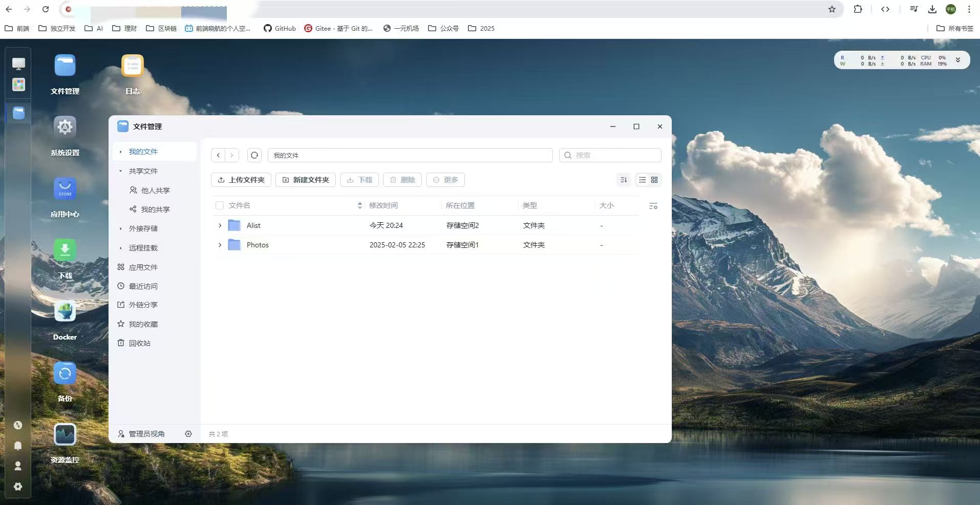This screenshot has width=980, height=505.
Task: Open the sort order icon in toolbar
Action: click(x=623, y=180)
